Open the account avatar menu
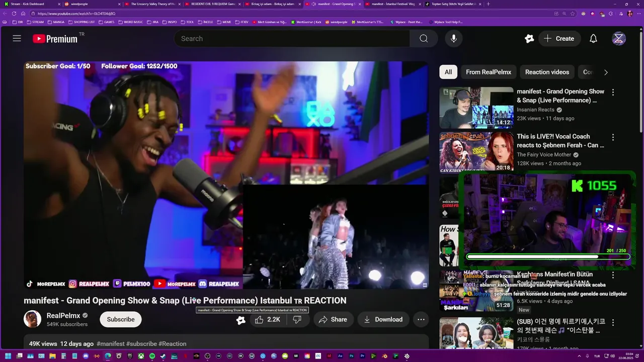This screenshot has width=644, height=362. tap(619, 38)
